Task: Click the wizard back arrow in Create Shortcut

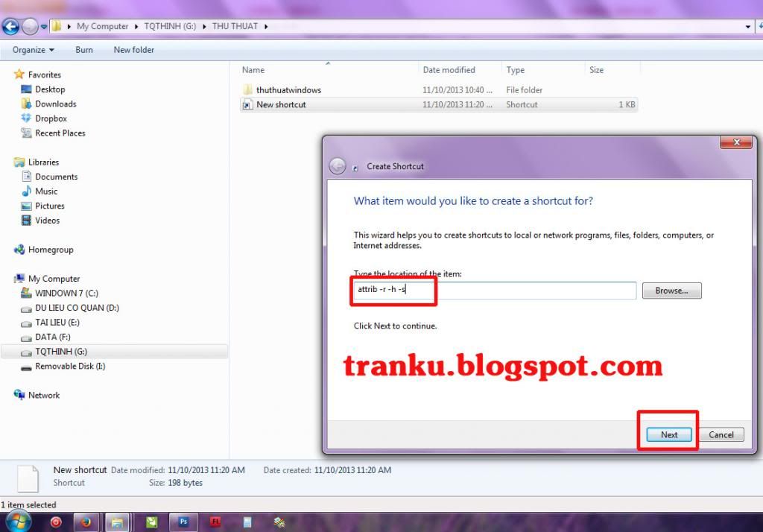Action: [338, 166]
